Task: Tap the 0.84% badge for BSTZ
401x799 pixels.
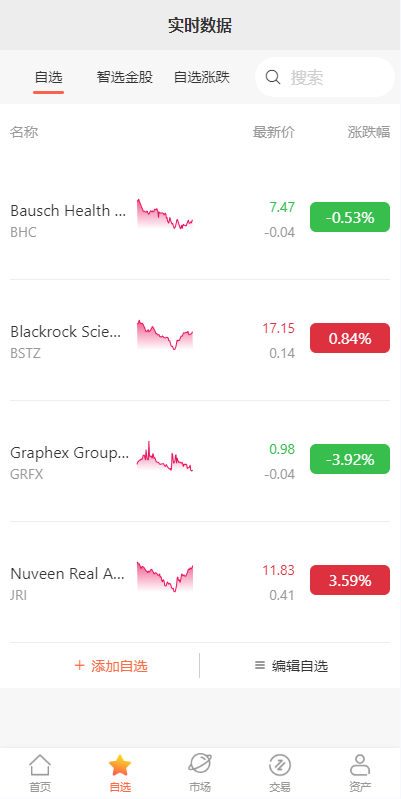Action: pos(350,338)
